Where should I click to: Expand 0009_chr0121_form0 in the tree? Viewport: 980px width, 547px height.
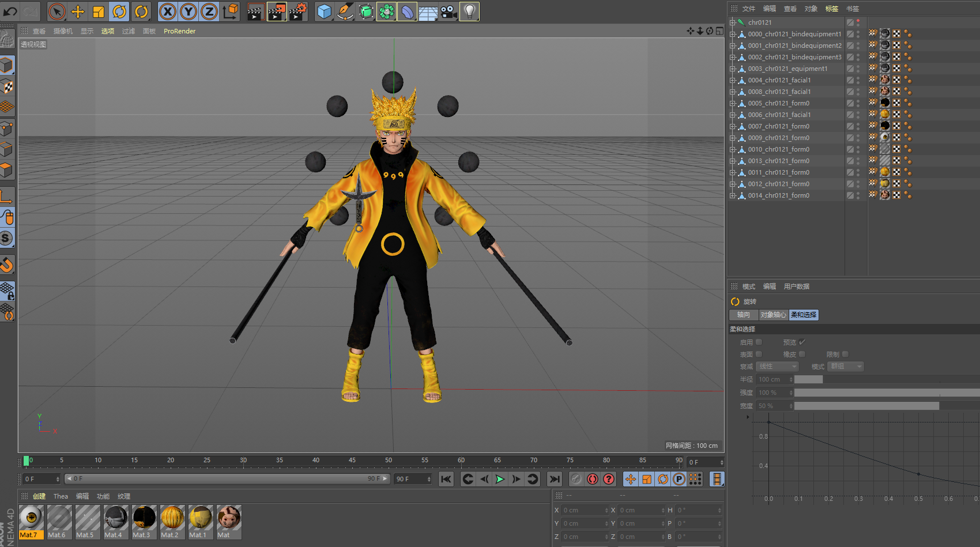[733, 138]
